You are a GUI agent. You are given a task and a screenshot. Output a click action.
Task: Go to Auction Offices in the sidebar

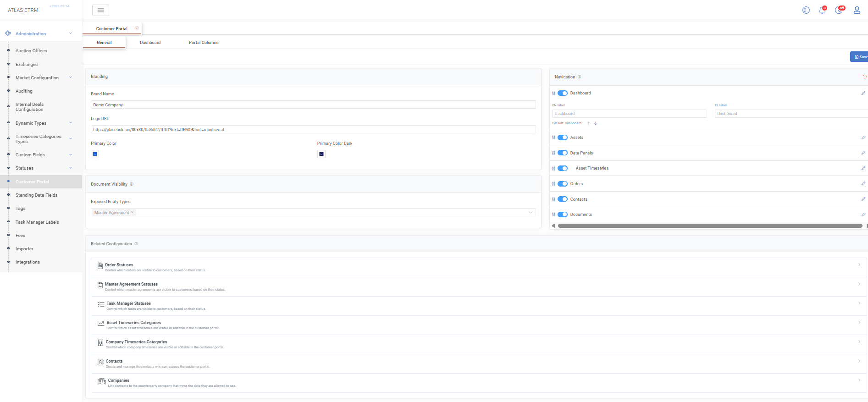pyautogui.click(x=31, y=51)
